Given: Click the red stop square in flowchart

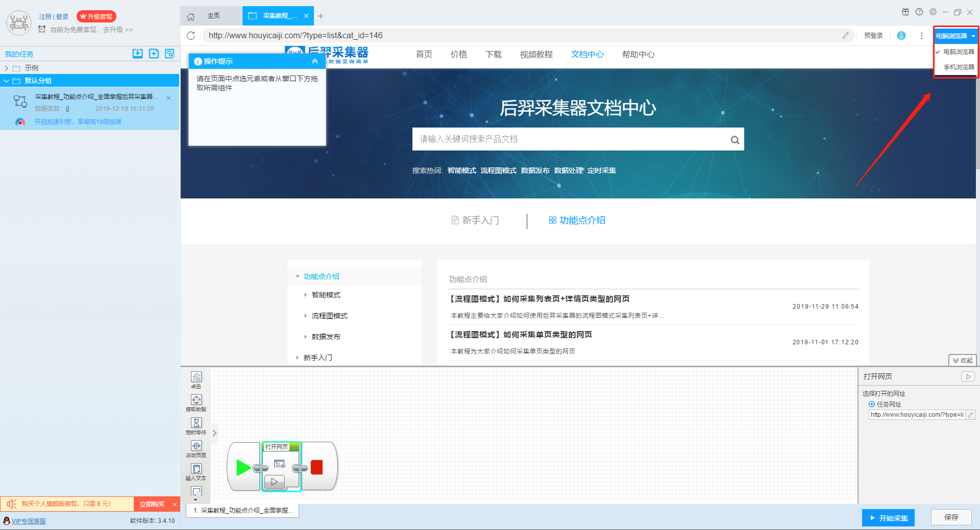Looking at the screenshot, I should 316,467.
